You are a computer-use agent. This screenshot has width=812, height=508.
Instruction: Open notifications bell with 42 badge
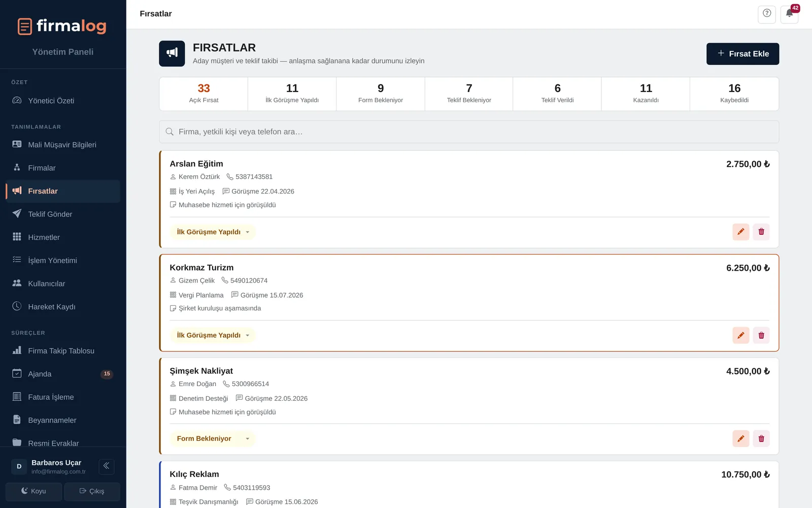[x=790, y=14]
